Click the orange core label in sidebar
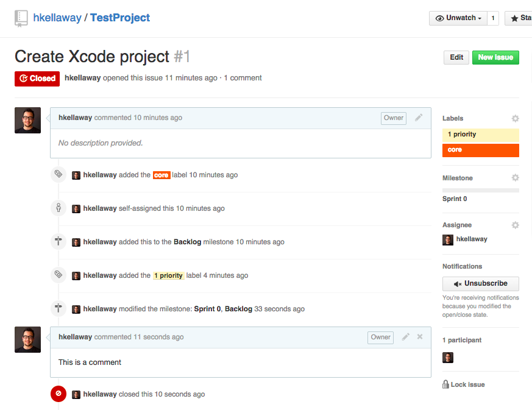Screen dimensions: 532x410 tap(480, 150)
